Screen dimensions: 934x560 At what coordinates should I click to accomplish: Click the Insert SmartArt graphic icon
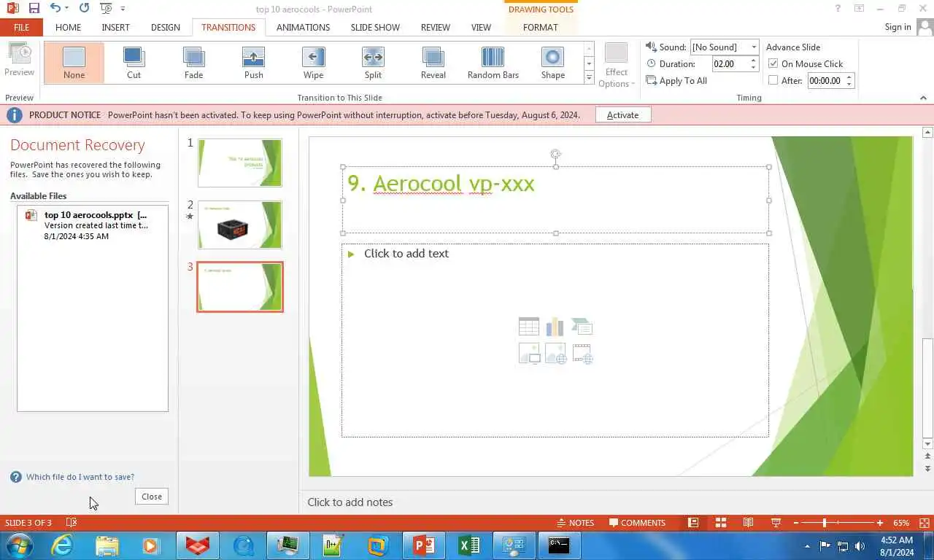pyautogui.click(x=582, y=326)
